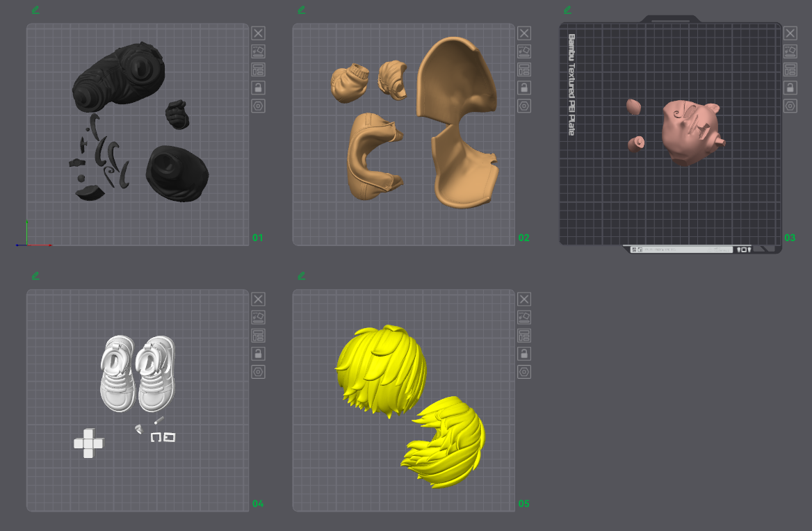The image size is (812, 531).
Task: Remove plate 05 with its X icon
Action: 524,299
